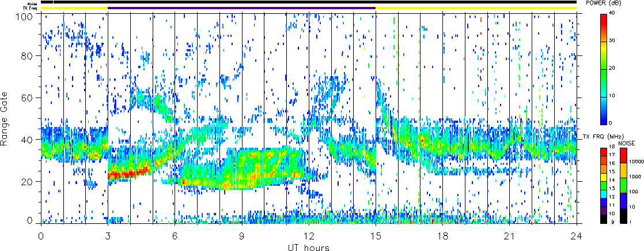This screenshot has width=644, height=251.
Task: Click the black Noise bar above the plot
Action: point(309,2)
